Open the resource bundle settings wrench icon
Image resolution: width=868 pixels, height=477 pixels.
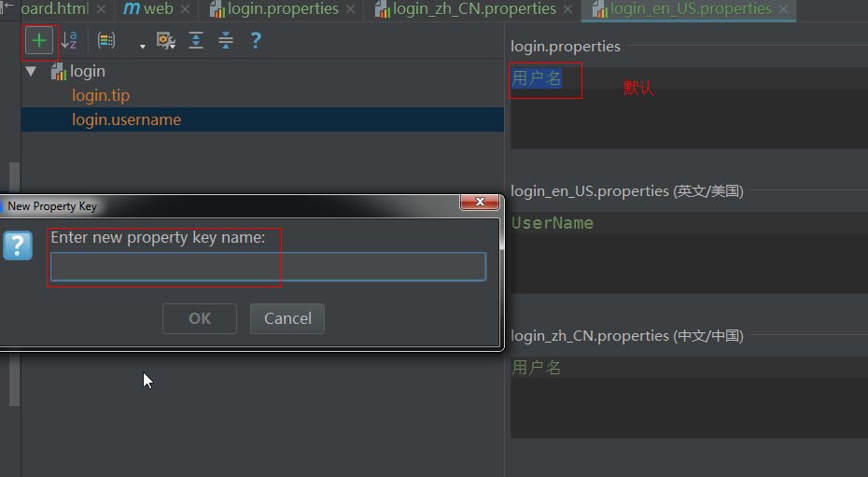click(166, 41)
